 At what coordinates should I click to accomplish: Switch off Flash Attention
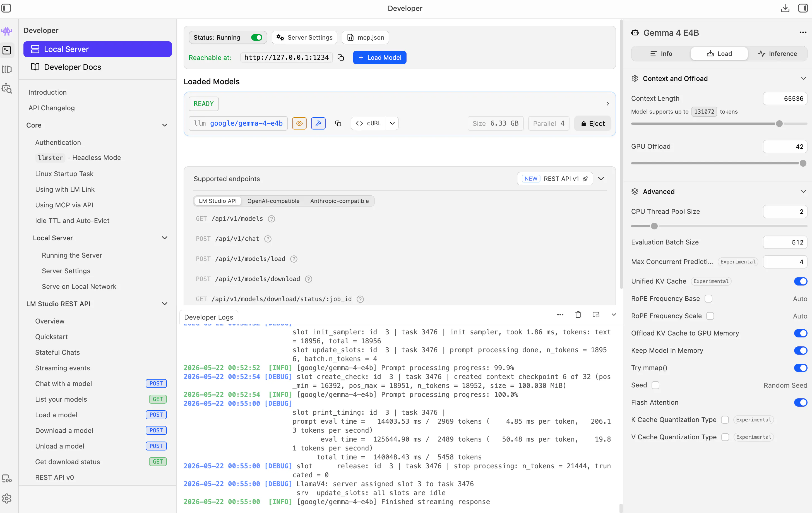[x=801, y=402]
